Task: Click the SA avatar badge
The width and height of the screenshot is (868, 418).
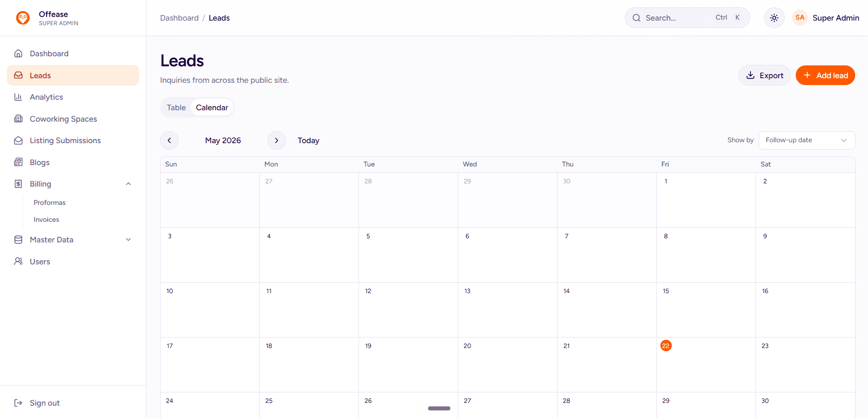Action: (800, 18)
